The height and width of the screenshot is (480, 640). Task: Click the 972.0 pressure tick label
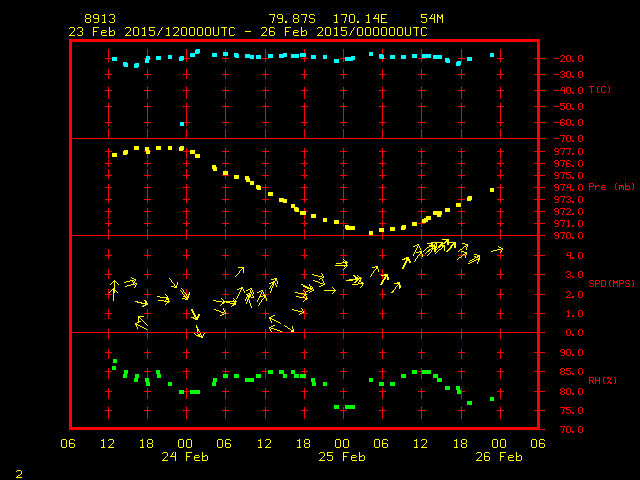[569, 212]
